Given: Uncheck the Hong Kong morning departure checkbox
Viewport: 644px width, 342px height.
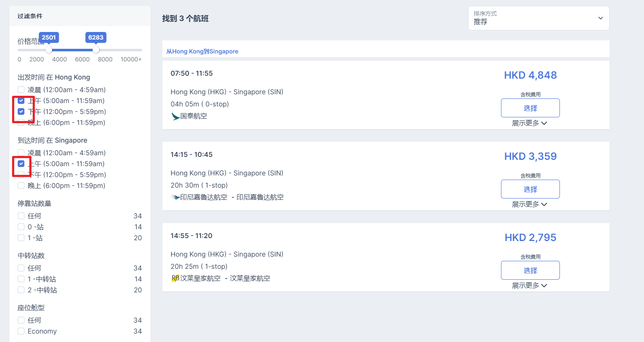Looking at the screenshot, I should 21,101.
